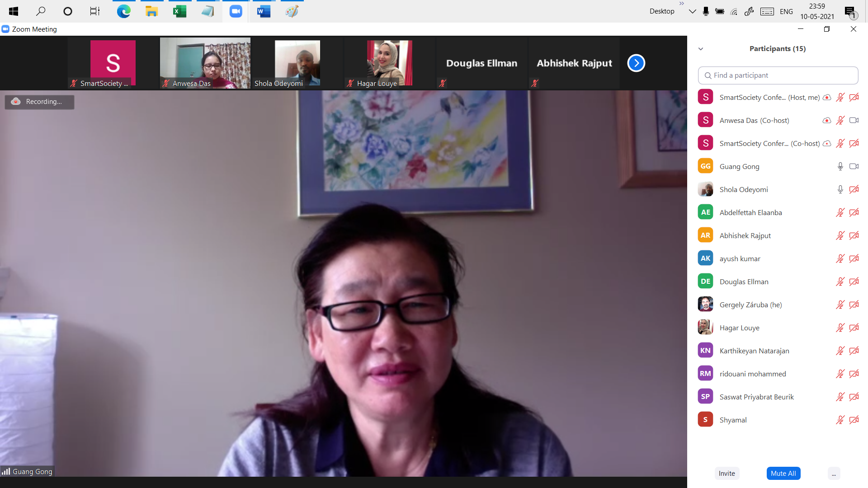Click the ENG language indicator
The width and height of the screenshot is (868, 488).
(786, 11)
